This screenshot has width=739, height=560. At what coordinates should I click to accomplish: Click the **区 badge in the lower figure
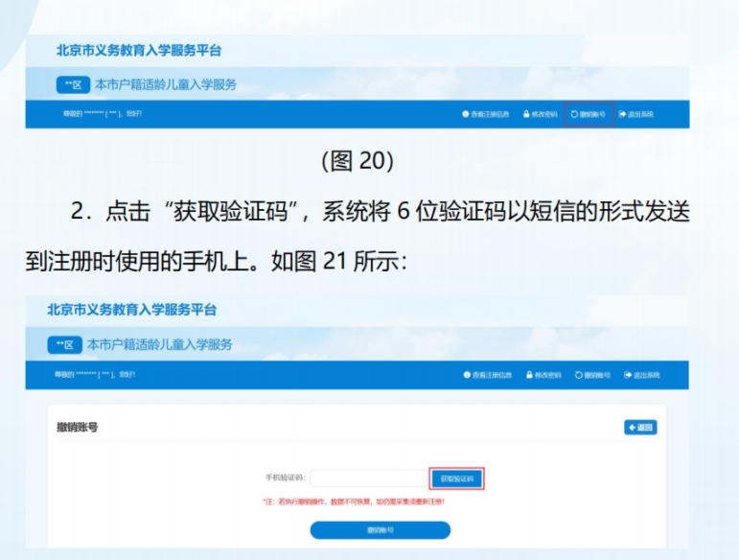pos(65,344)
